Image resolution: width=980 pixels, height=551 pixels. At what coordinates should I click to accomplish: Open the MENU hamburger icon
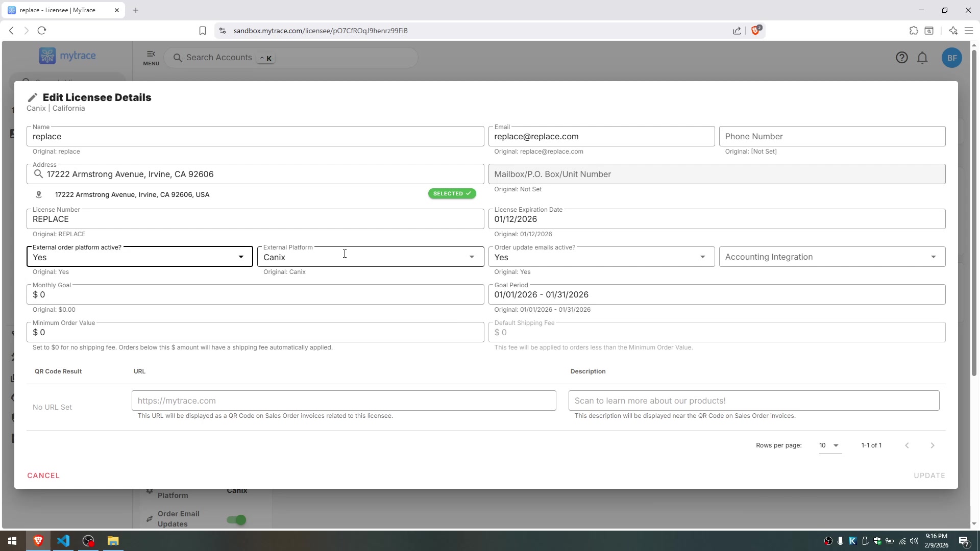[151, 57]
